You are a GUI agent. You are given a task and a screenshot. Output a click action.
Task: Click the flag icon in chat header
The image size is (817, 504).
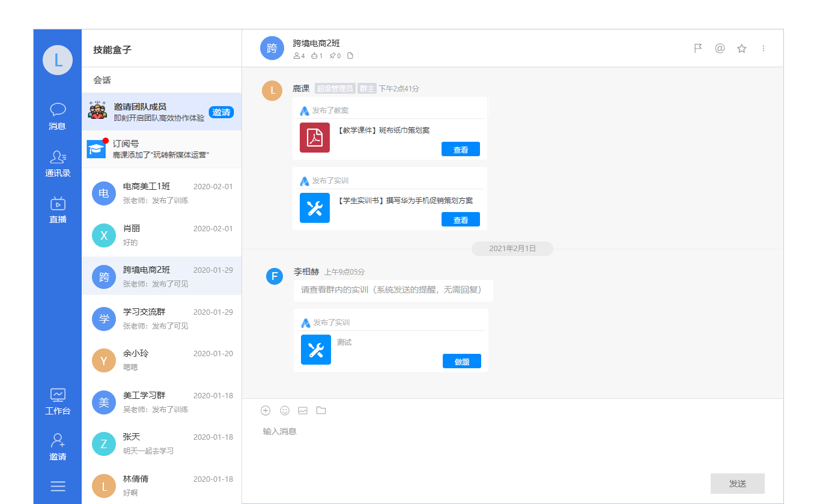698,49
